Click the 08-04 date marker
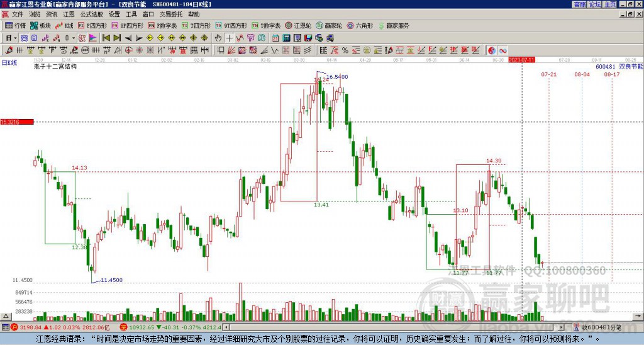The width and height of the screenshot is (644, 345). point(582,74)
